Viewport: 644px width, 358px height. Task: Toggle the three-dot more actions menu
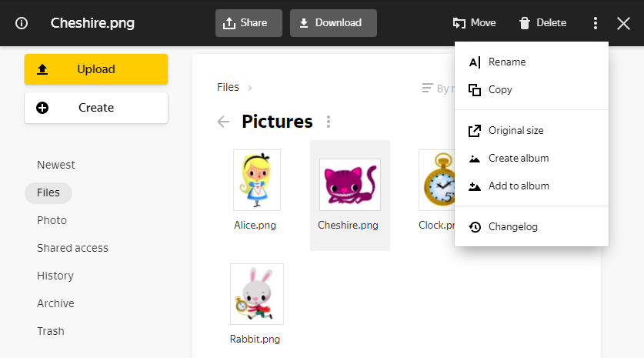pyautogui.click(x=595, y=23)
